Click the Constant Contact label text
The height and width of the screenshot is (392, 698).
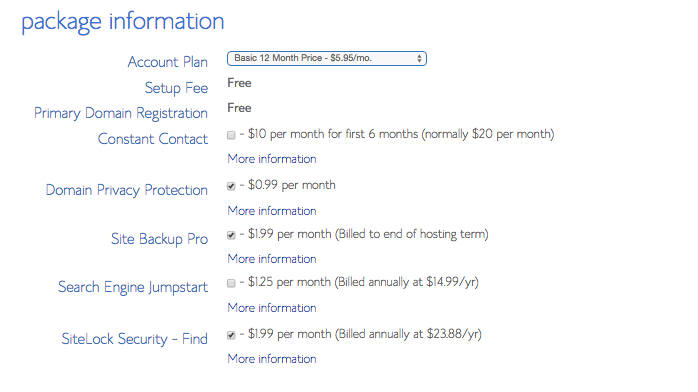[153, 139]
